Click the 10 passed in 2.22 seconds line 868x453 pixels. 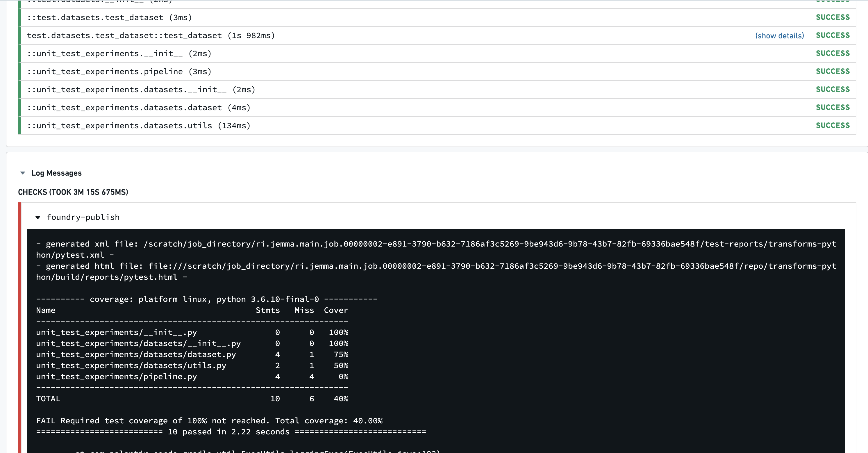point(231,432)
